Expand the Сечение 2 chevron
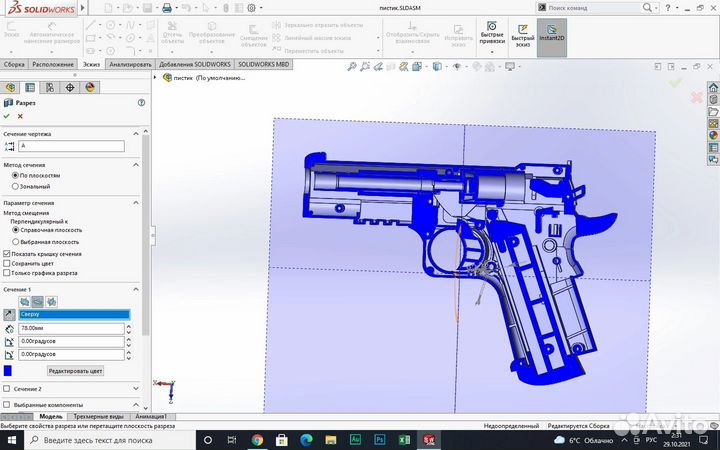Screen dimensions: 720x450 [x=136, y=388]
